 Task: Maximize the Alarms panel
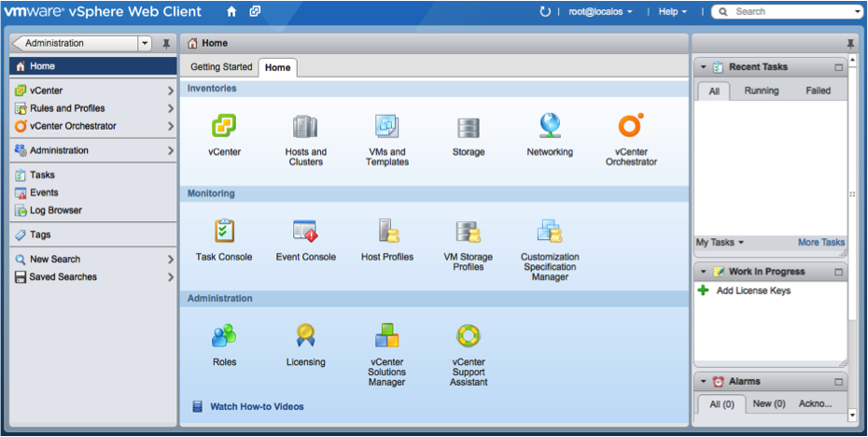coord(839,382)
